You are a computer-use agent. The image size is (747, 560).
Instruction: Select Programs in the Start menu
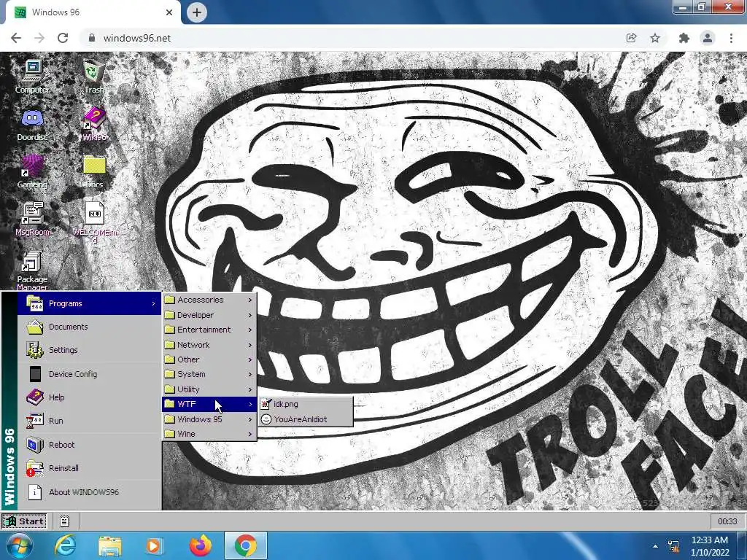(x=90, y=303)
